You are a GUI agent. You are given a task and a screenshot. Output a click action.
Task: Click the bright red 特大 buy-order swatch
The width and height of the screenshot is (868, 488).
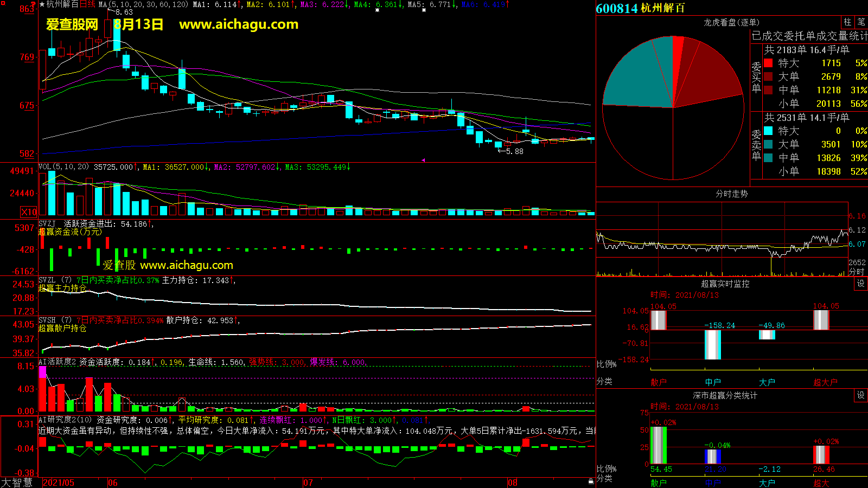point(768,63)
